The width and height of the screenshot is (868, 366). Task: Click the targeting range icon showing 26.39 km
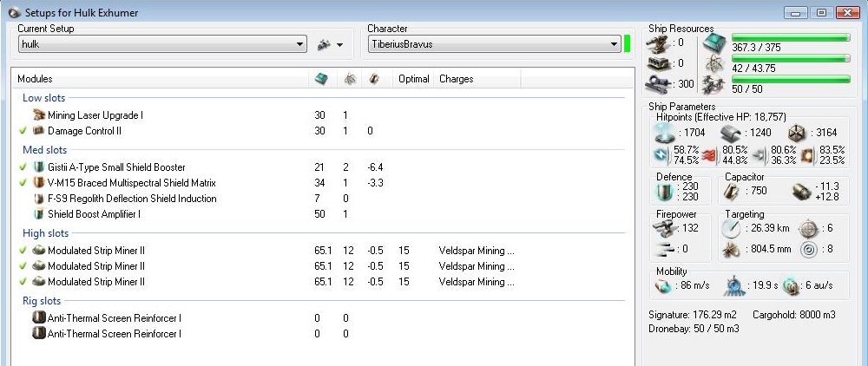tap(731, 228)
